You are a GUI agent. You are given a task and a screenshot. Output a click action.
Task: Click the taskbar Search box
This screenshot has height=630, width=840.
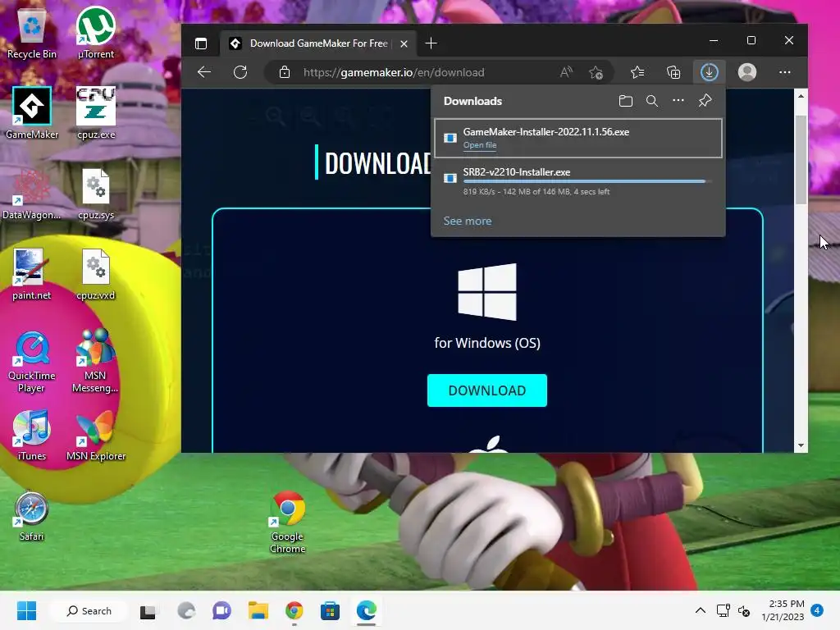(89, 610)
